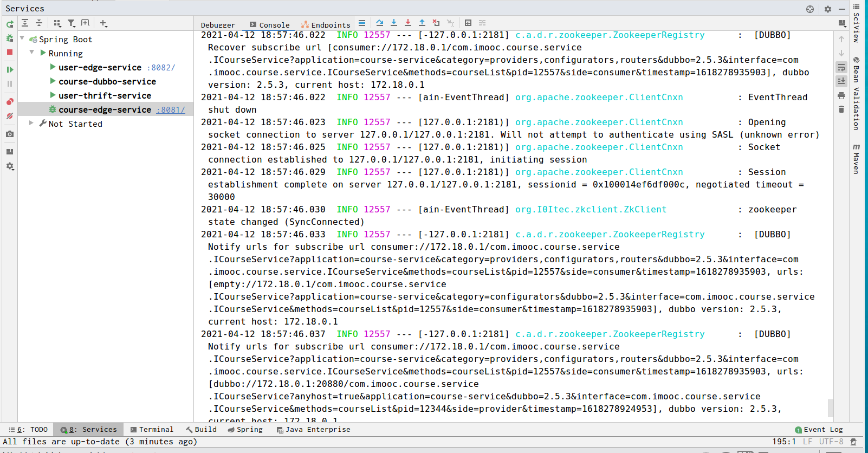Switch to the Console tab

[x=269, y=25]
